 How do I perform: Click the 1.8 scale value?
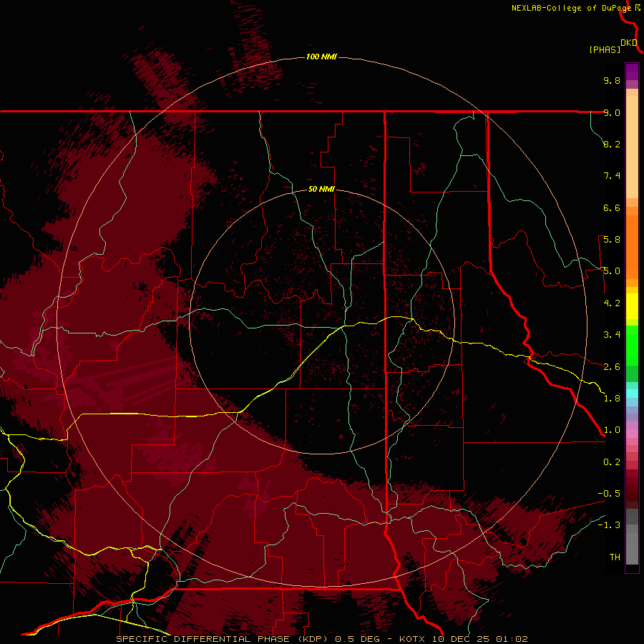tap(612, 399)
